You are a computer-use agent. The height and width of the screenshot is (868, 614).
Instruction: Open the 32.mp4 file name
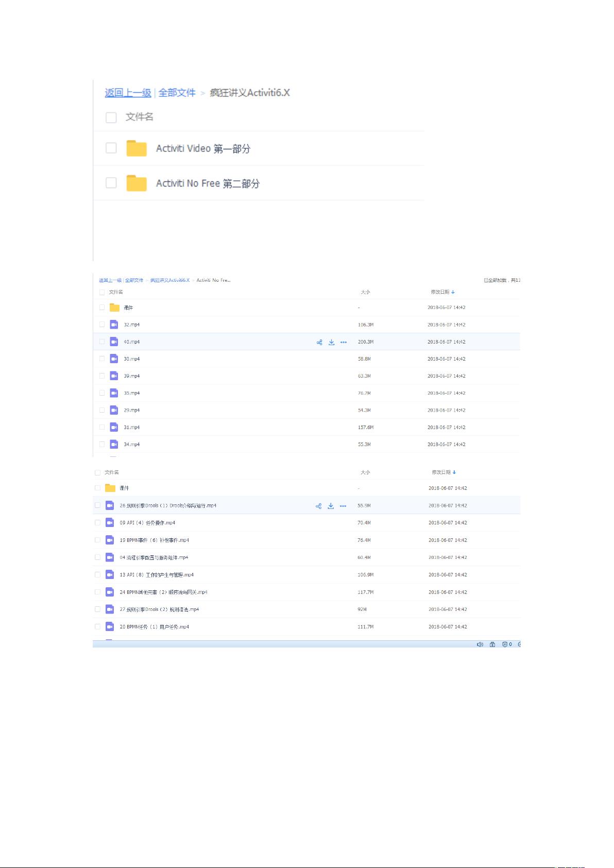click(131, 325)
